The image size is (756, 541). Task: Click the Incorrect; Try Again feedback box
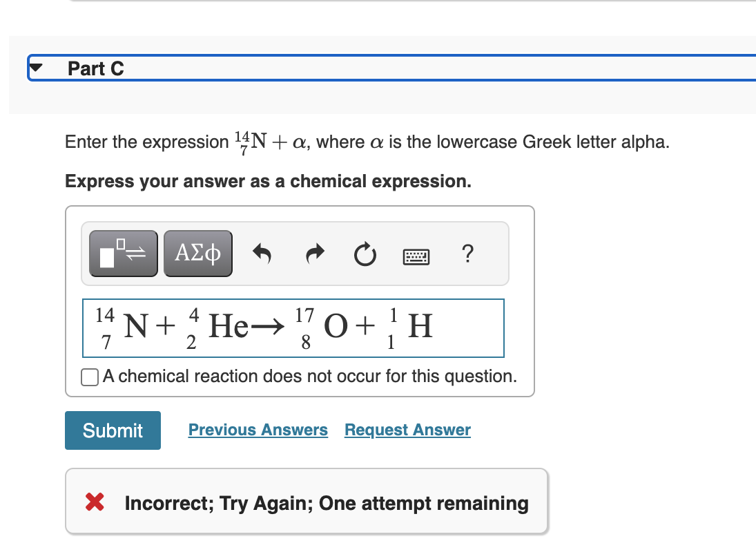pyautogui.click(x=307, y=503)
